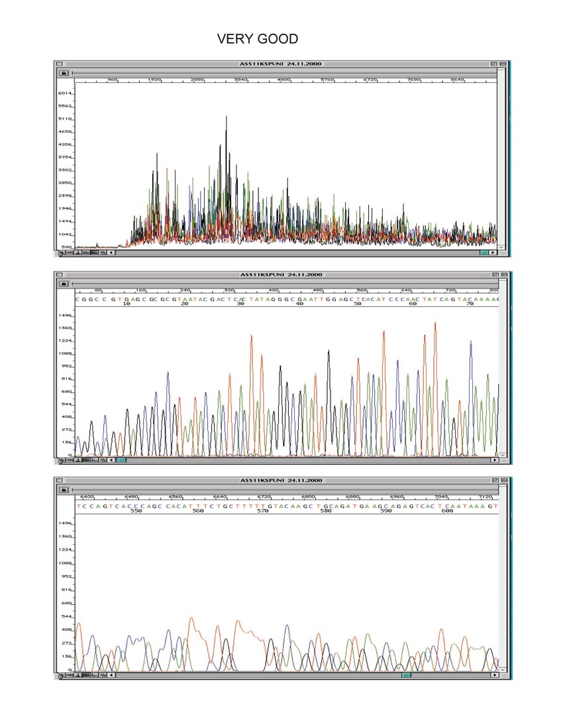
Task: Select the wavy-line view icon in the middle window
Action: click(x=103, y=460)
